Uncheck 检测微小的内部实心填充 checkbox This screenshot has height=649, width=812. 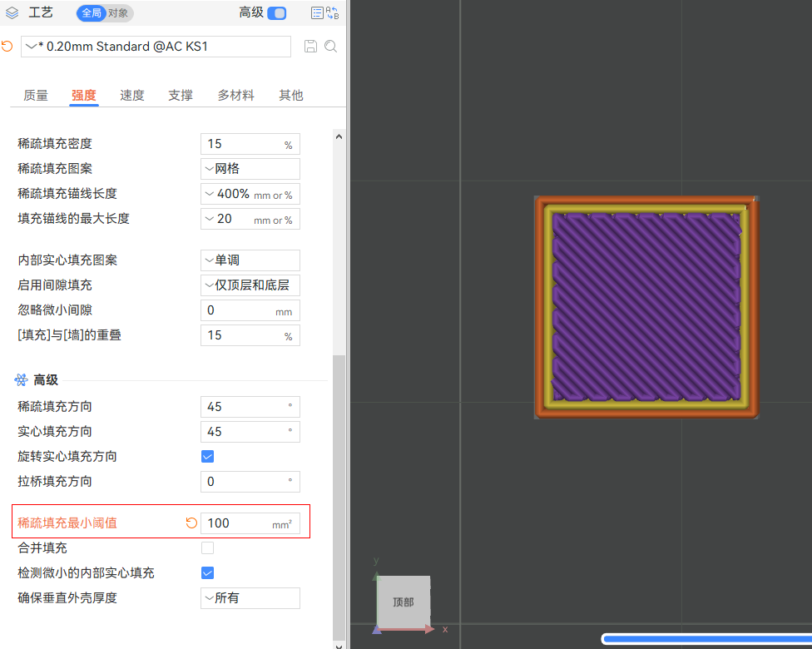[208, 572]
